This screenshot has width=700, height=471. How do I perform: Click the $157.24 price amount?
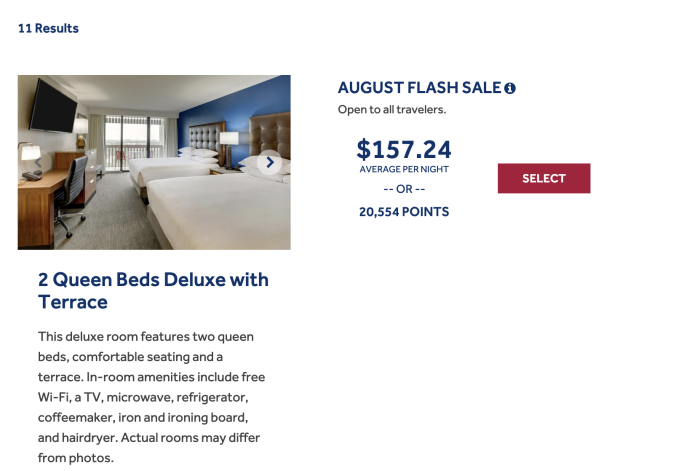tap(404, 149)
